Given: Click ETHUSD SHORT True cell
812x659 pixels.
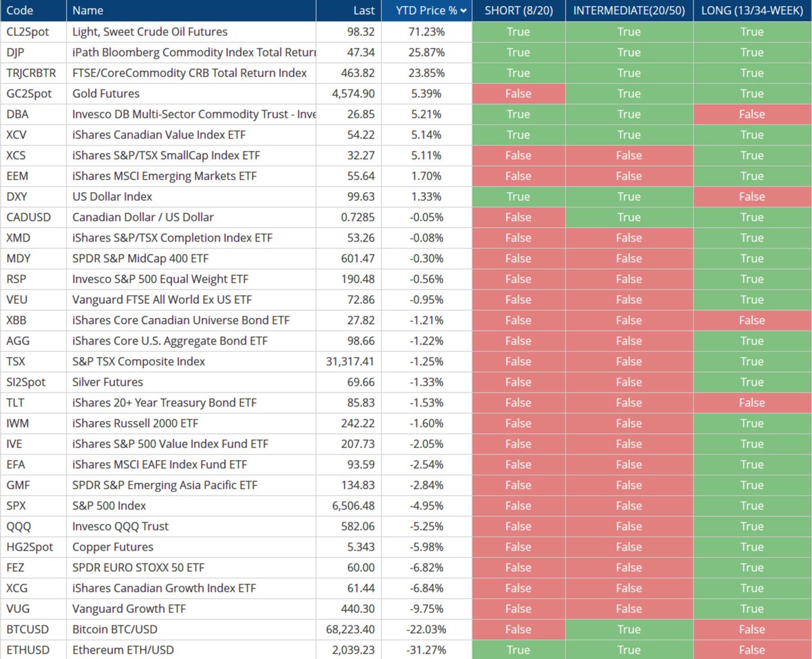Looking at the screenshot, I should click(518, 650).
